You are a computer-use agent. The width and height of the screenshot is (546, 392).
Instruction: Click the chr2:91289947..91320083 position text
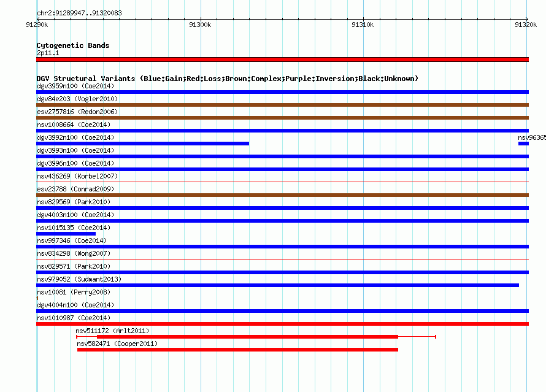pos(79,13)
